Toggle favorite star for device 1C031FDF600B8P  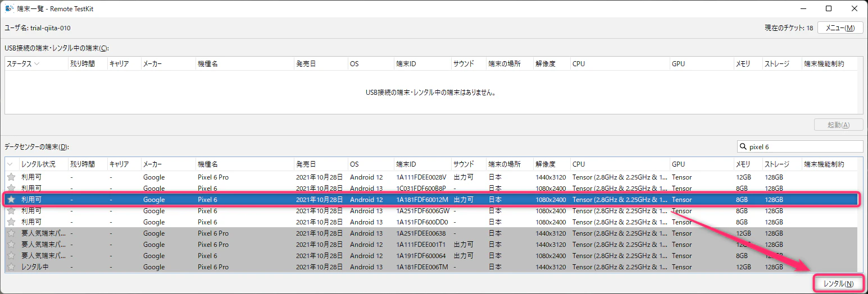11,188
